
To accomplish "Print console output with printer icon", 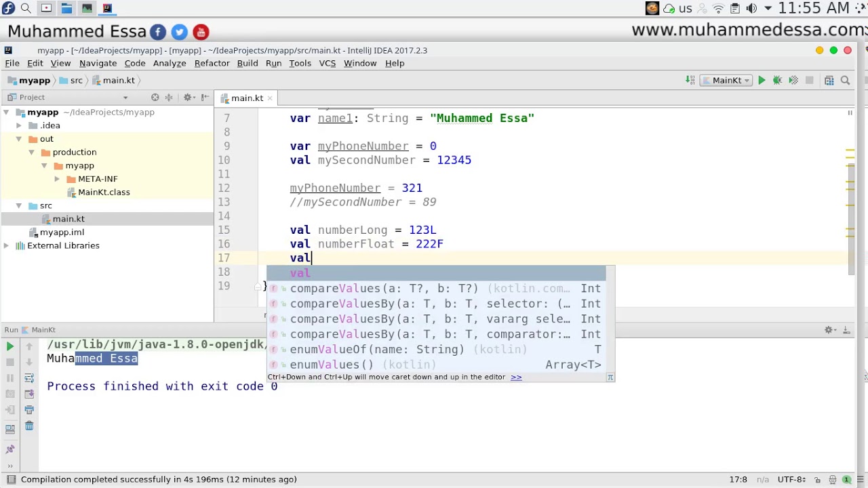I will [x=29, y=410].
